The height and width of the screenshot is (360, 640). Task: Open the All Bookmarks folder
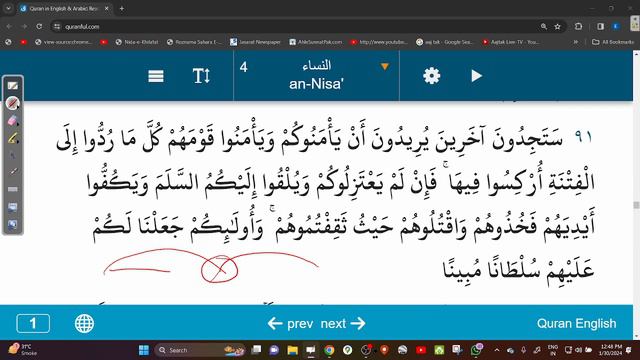coord(613,42)
